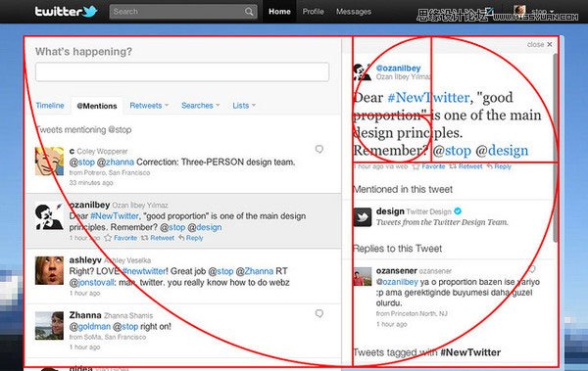The image size is (588, 371).
Task: Go to the Home nav item
Action: (279, 12)
